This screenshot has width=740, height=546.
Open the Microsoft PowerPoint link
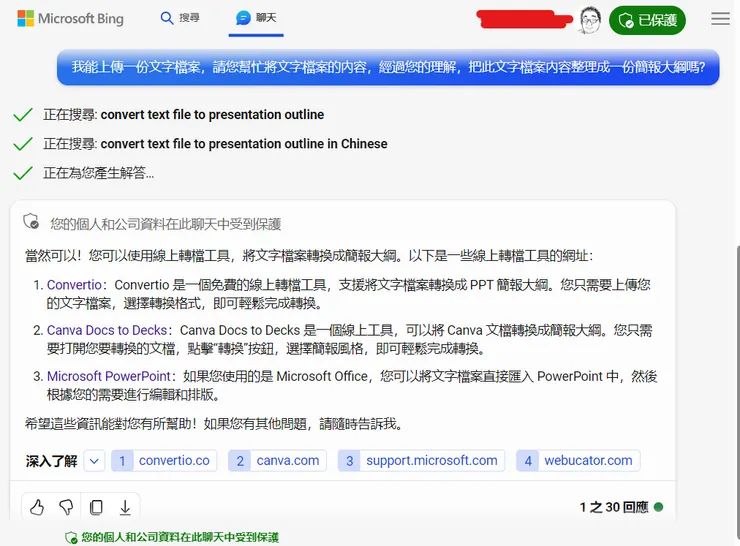pos(109,376)
